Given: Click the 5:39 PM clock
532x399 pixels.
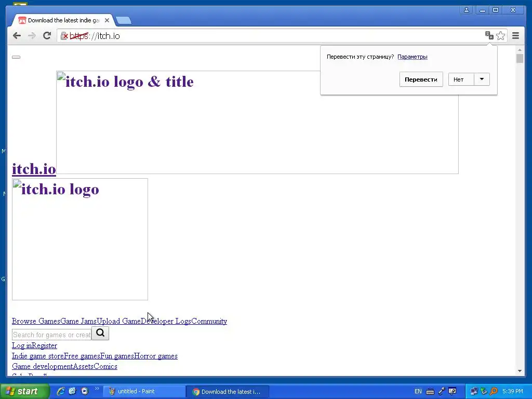Looking at the screenshot, I should pos(513,392).
